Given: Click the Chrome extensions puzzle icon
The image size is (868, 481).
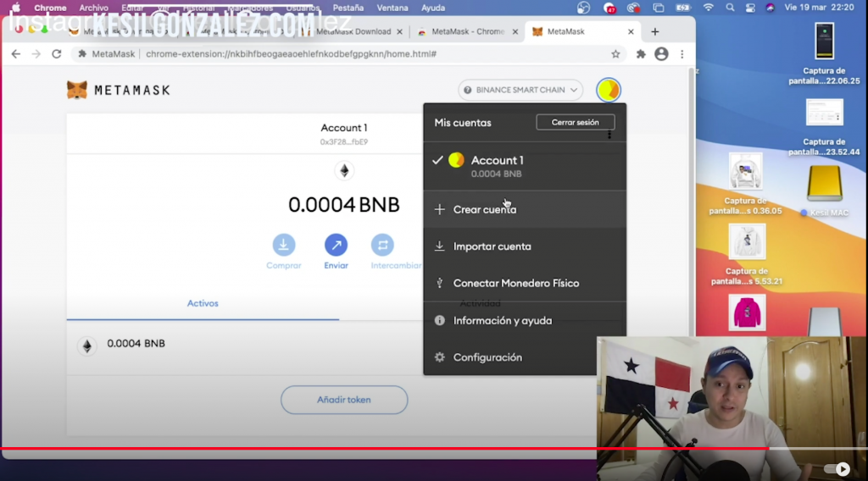Looking at the screenshot, I should (641, 53).
